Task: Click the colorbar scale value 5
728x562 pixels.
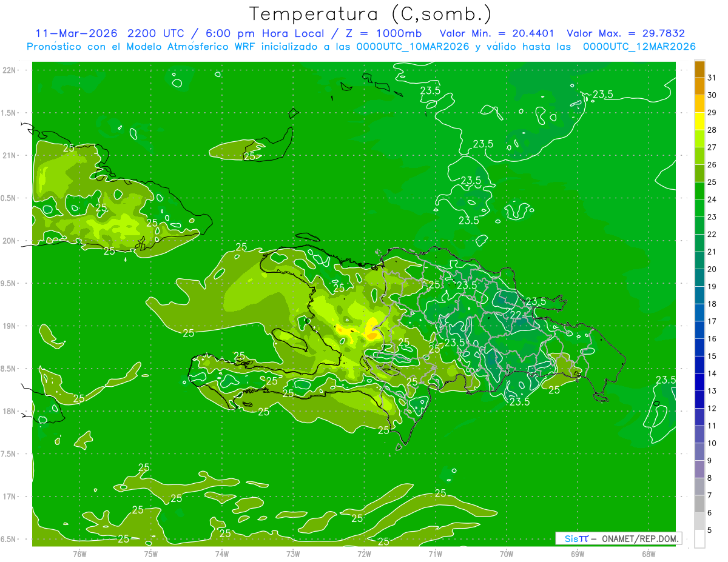Action: click(x=709, y=530)
